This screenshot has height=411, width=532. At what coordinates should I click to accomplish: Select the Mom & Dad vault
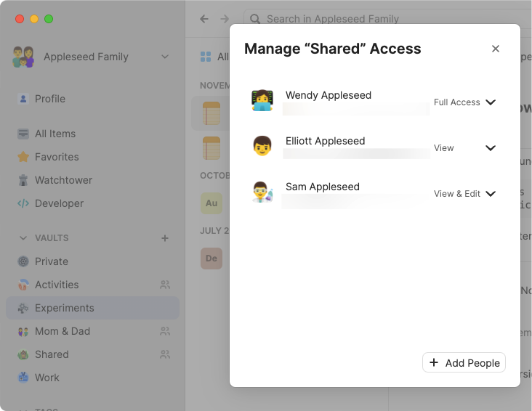pos(62,331)
